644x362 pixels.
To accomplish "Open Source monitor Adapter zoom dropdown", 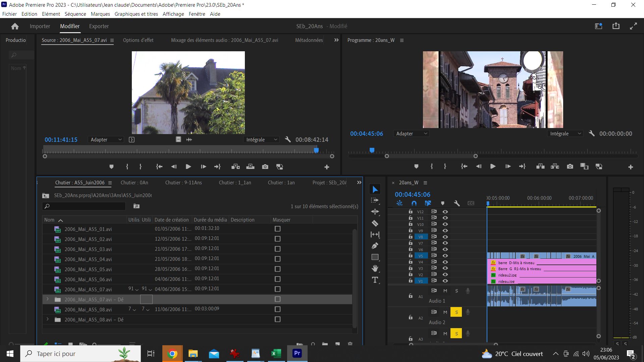I will coord(106,139).
